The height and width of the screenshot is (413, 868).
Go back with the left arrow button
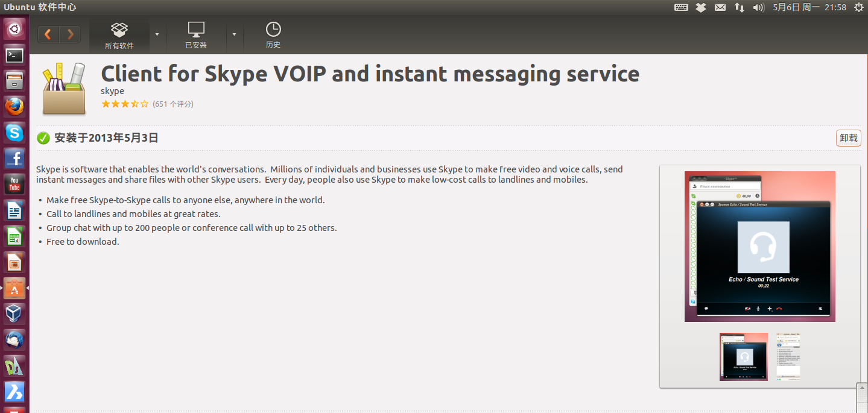click(x=48, y=34)
